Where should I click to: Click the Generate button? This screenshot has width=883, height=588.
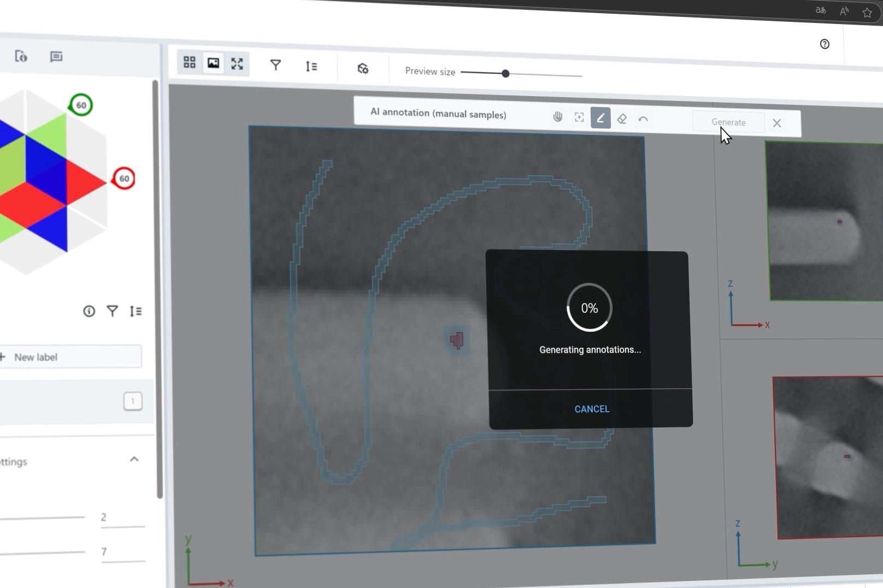tap(728, 122)
